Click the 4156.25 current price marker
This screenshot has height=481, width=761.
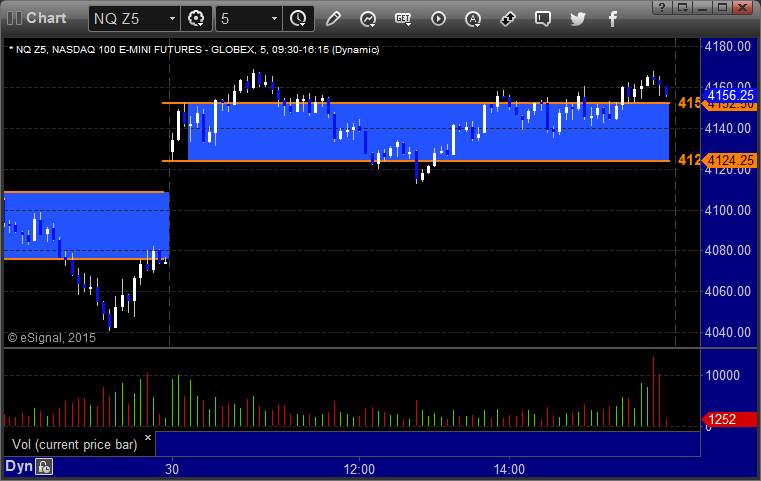[x=730, y=95]
